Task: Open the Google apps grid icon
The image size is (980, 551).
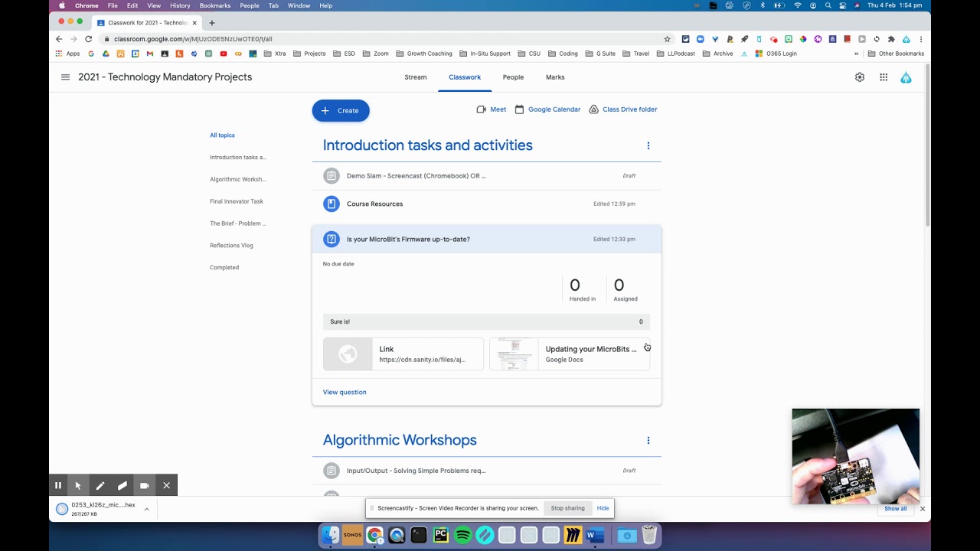Action: pyautogui.click(x=884, y=77)
